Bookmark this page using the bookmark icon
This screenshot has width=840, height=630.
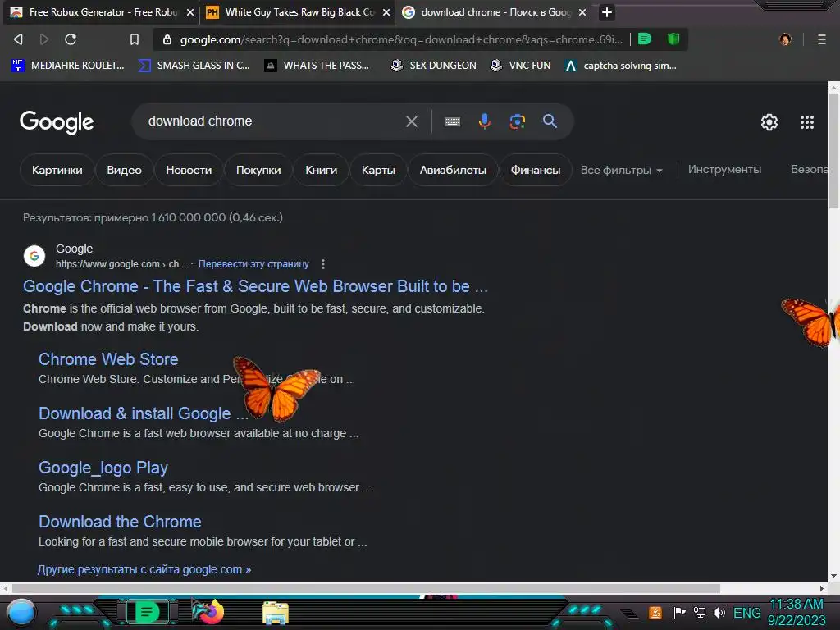135,39
